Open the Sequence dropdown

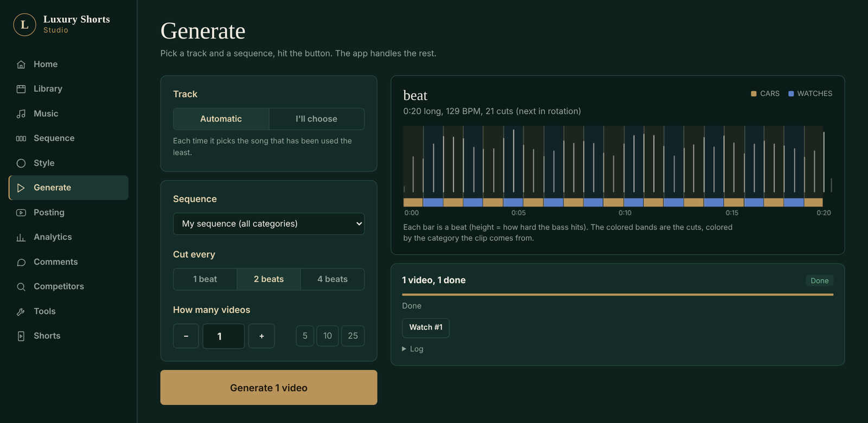click(269, 224)
